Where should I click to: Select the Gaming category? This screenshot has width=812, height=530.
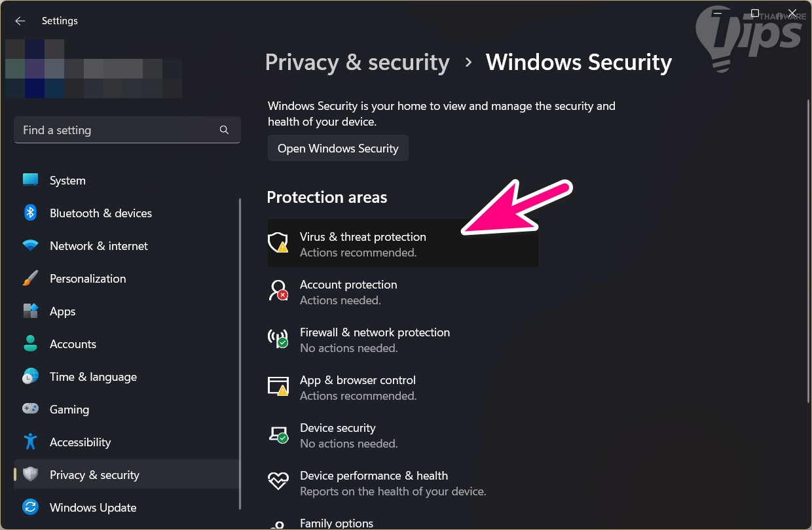click(69, 409)
